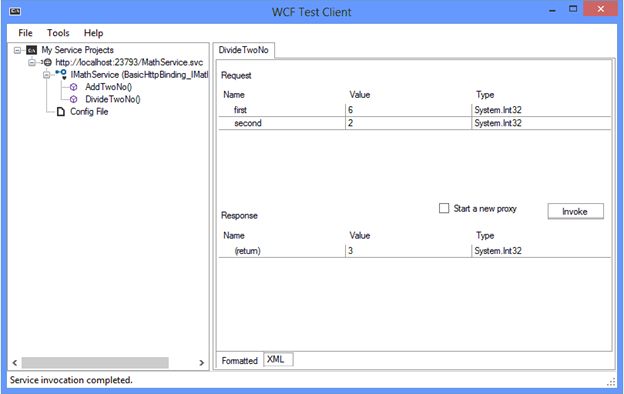The image size is (624, 394).
Task: Click the resize grip in status bar corner
Action: 612,382
